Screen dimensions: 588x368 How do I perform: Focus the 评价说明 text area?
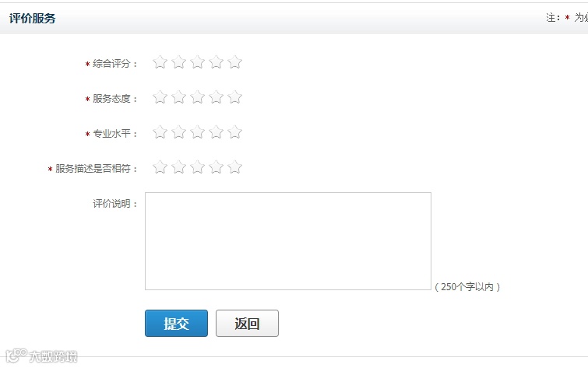(x=288, y=241)
